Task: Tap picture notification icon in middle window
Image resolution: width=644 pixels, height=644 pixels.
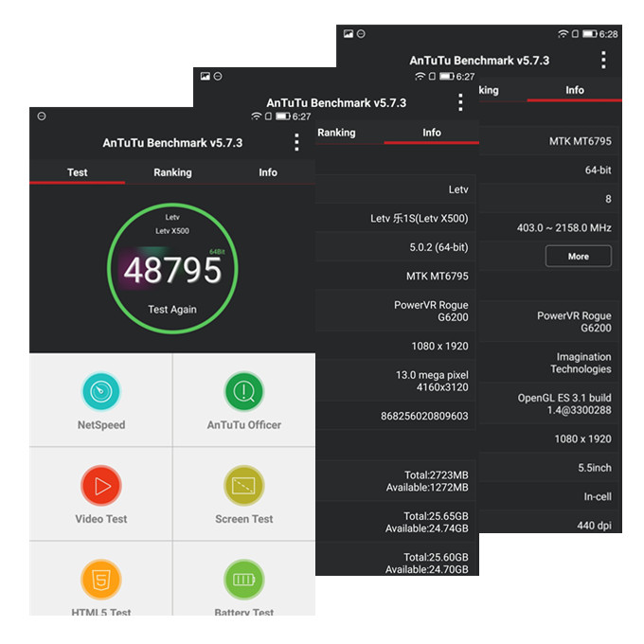Action: point(205,76)
